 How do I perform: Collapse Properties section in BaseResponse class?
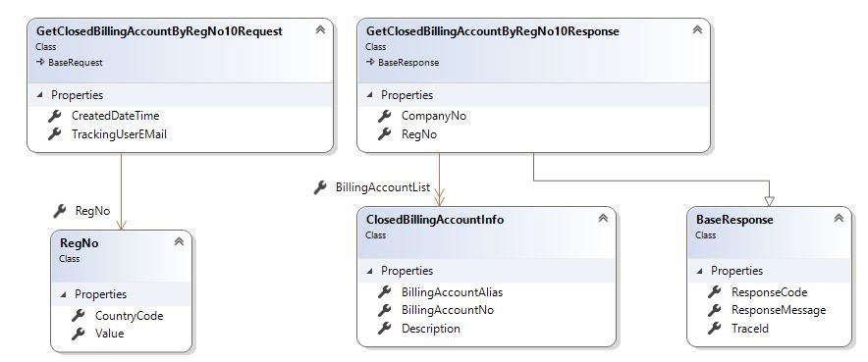pos(698,272)
